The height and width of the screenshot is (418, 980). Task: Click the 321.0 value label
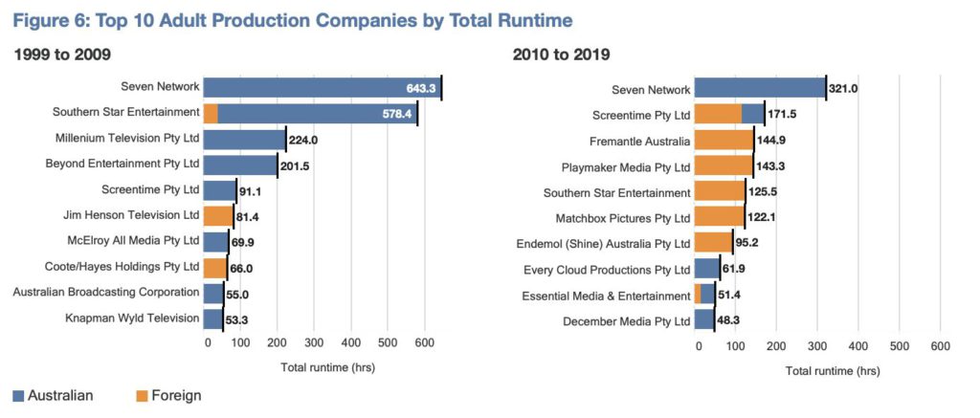(x=843, y=89)
